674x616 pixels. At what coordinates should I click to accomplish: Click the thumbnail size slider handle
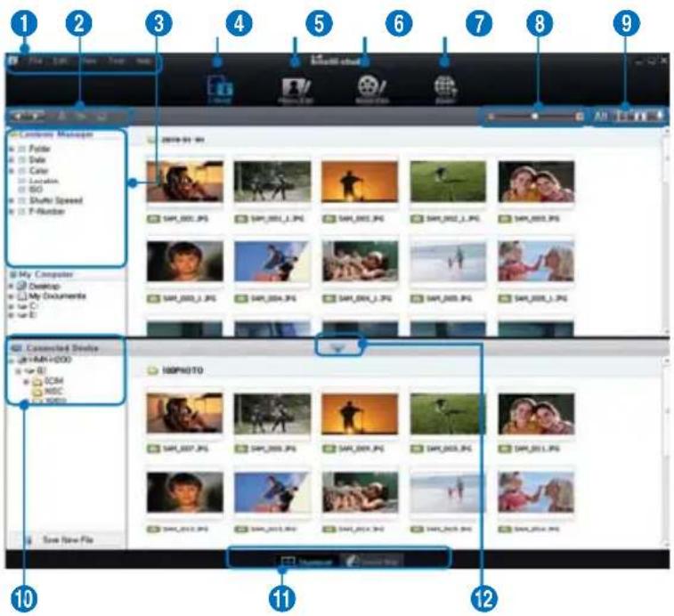click(535, 116)
